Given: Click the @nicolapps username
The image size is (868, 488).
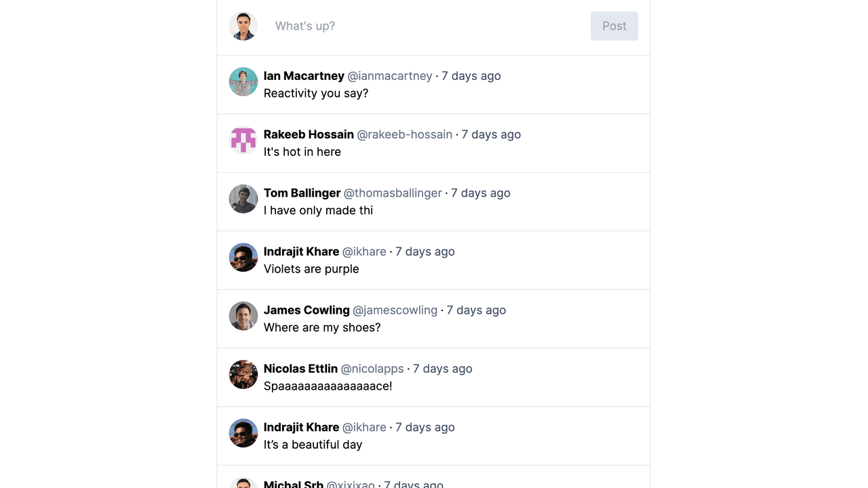Looking at the screenshot, I should pos(372,369).
